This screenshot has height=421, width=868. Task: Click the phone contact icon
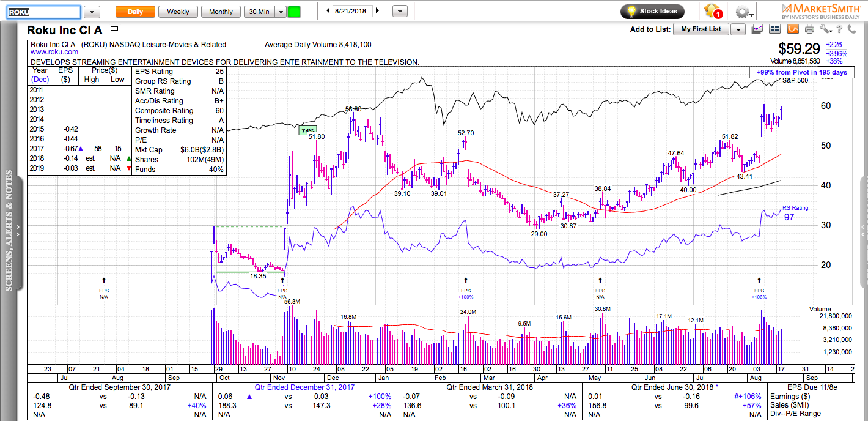853,29
